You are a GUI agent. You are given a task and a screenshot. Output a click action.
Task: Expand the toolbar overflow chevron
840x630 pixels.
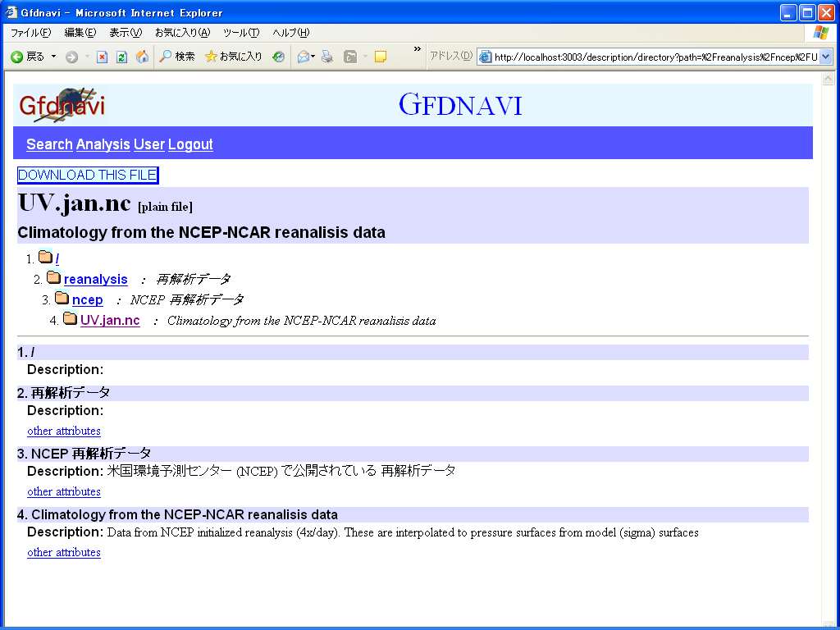pyautogui.click(x=417, y=51)
